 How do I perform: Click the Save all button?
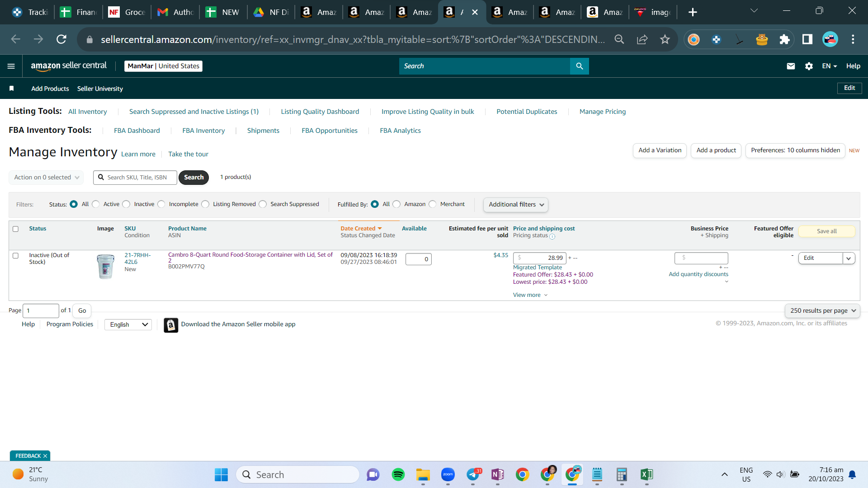[826, 231]
